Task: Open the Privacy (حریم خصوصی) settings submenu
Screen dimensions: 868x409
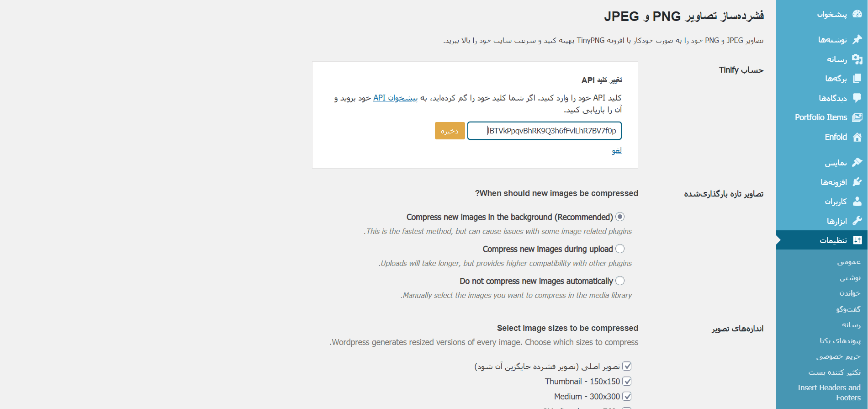Action: click(838, 356)
